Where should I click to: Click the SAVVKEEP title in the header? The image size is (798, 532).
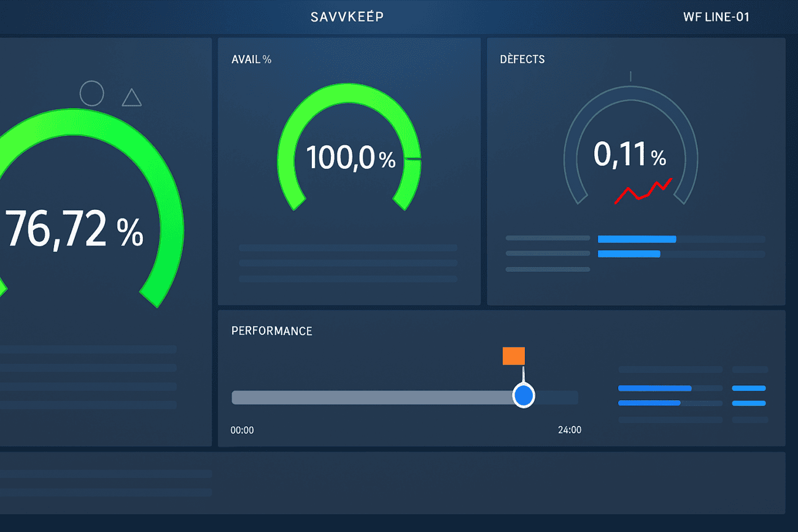[347, 17]
